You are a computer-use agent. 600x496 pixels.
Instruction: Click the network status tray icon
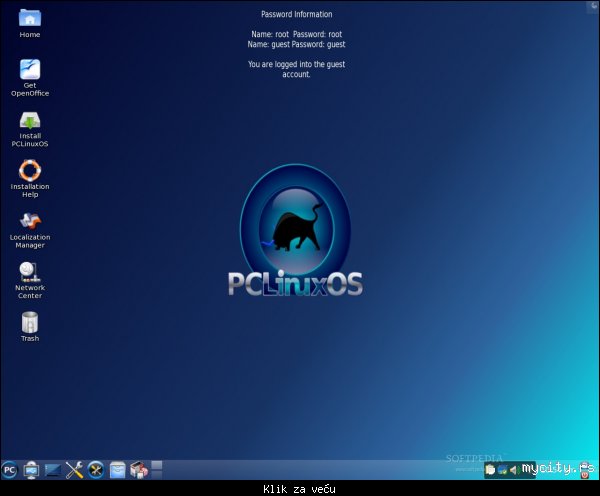click(502, 470)
